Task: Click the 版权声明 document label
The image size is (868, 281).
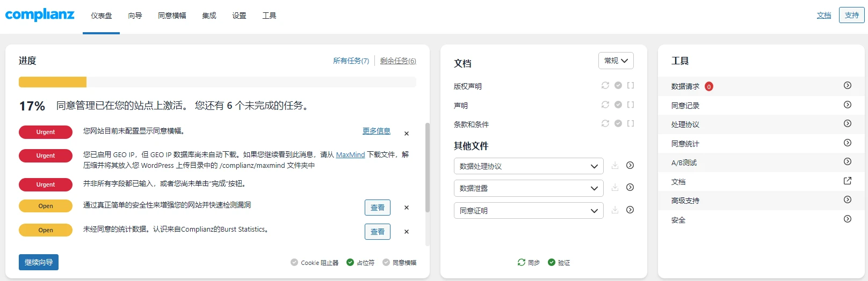Action: (468, 86)
